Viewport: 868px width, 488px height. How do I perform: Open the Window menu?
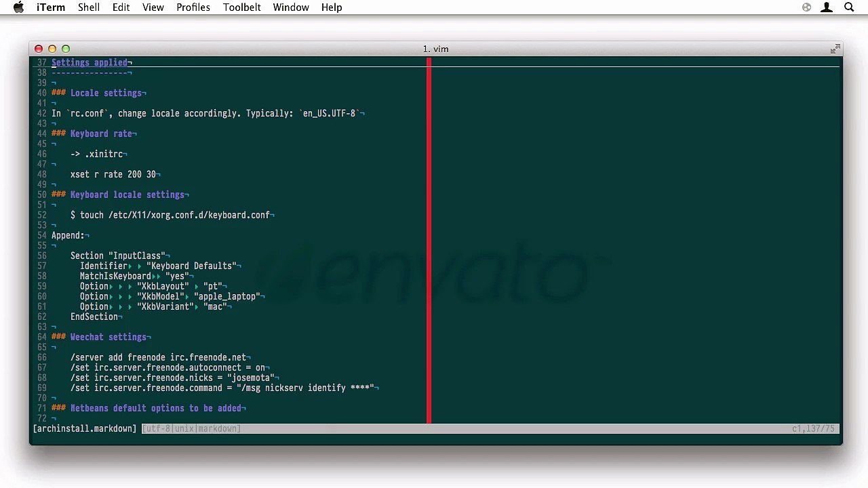[x=291, y=7]
